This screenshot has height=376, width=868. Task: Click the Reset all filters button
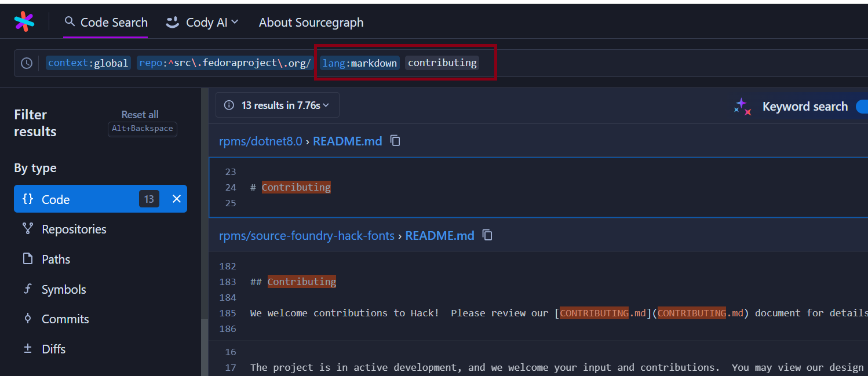point(140,114)
